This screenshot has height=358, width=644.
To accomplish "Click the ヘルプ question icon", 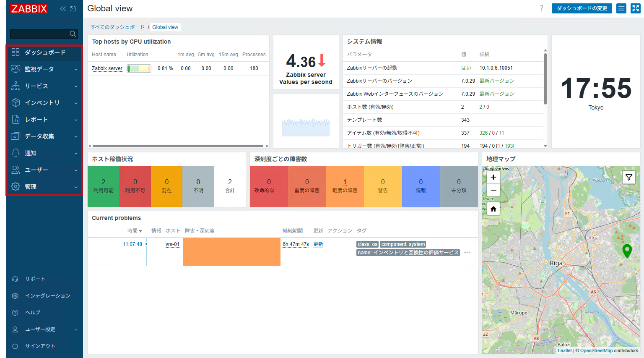I will pyautogui.click(x=15, y=313).
